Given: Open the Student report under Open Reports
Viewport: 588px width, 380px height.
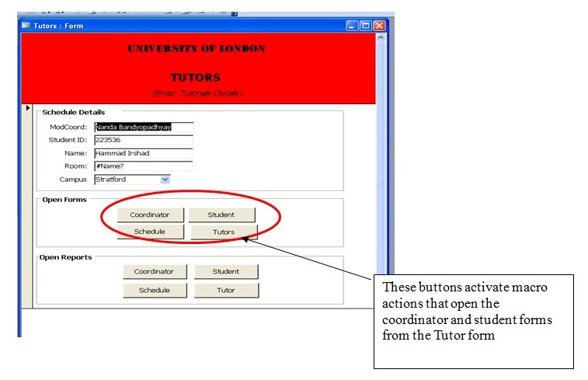Looking at the screenshot, I should point(226,271).
